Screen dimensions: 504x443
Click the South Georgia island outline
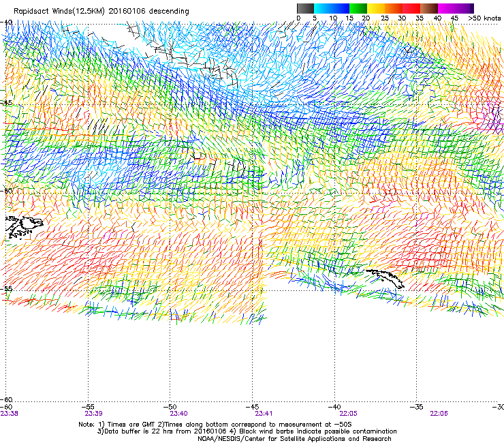pyautogui.click(x=385, y=278)
